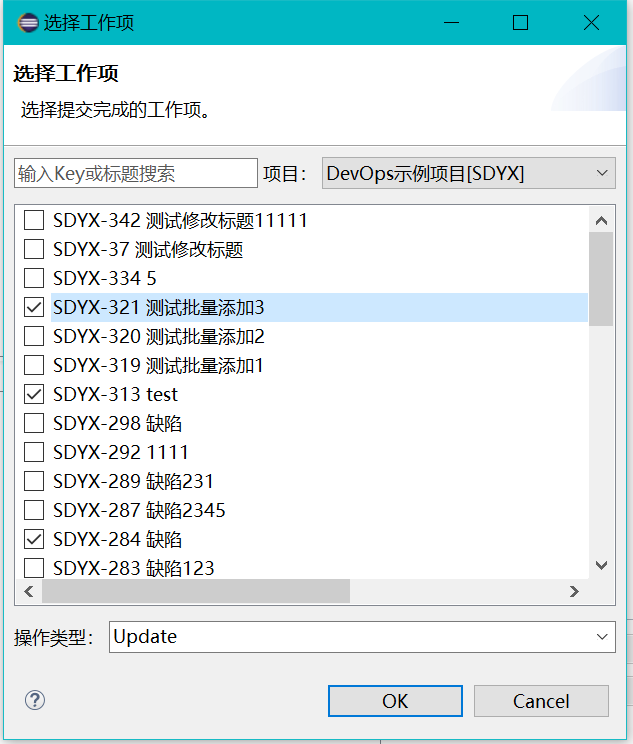Click the Cancel button
The image size is (633, 744).
541,701
